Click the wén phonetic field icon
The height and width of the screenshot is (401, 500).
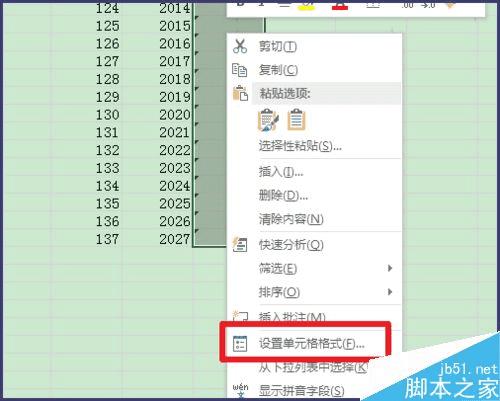click(240, 390)
